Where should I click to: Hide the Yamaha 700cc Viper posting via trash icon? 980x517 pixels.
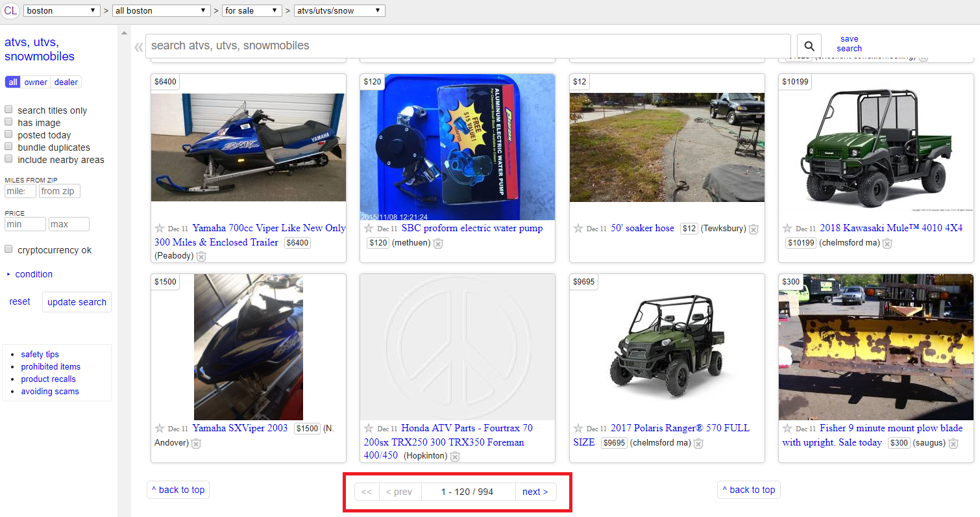coord(201,256)
